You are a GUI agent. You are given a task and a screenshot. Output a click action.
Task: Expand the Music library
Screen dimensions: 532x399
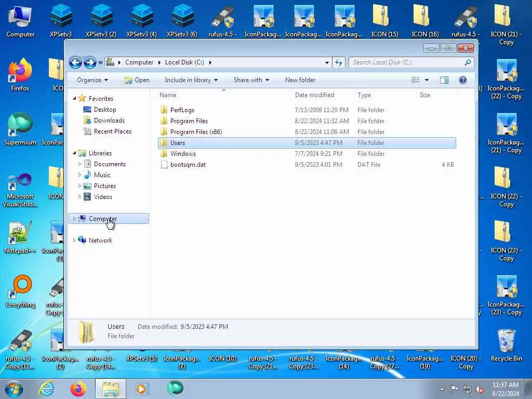79,175
